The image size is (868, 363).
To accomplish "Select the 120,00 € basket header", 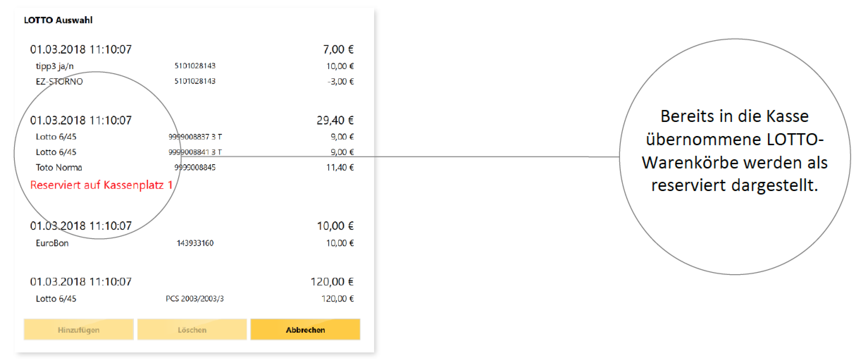I will click(x=192, y=282).
